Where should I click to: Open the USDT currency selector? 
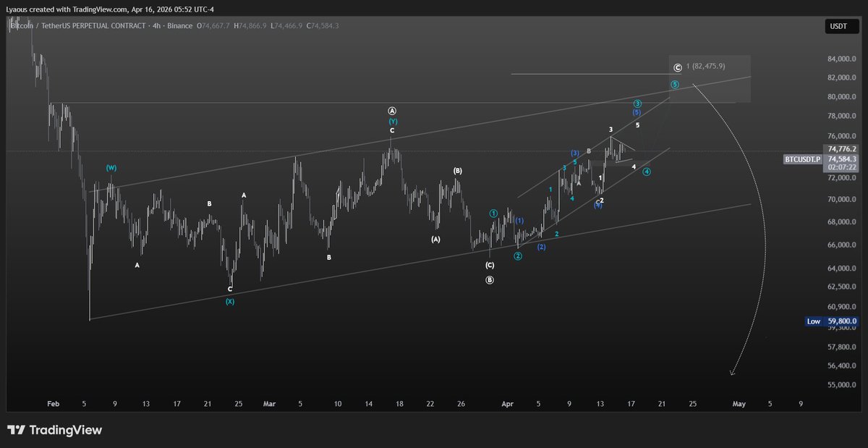[837, 27]
